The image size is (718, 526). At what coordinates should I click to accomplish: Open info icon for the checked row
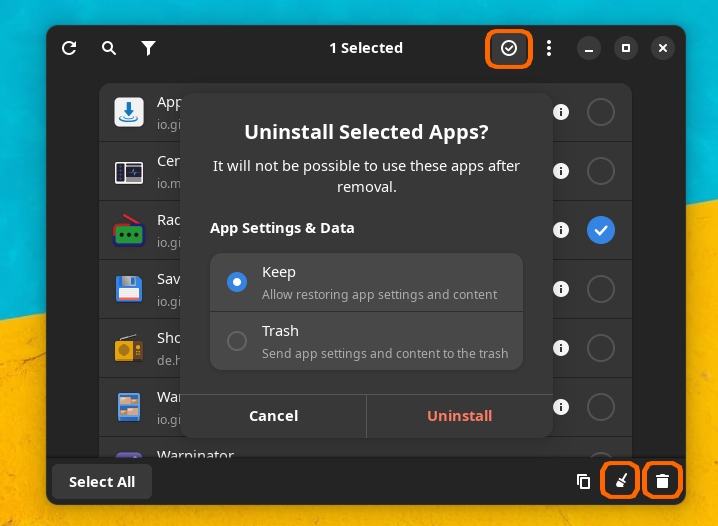pos(561,230)
